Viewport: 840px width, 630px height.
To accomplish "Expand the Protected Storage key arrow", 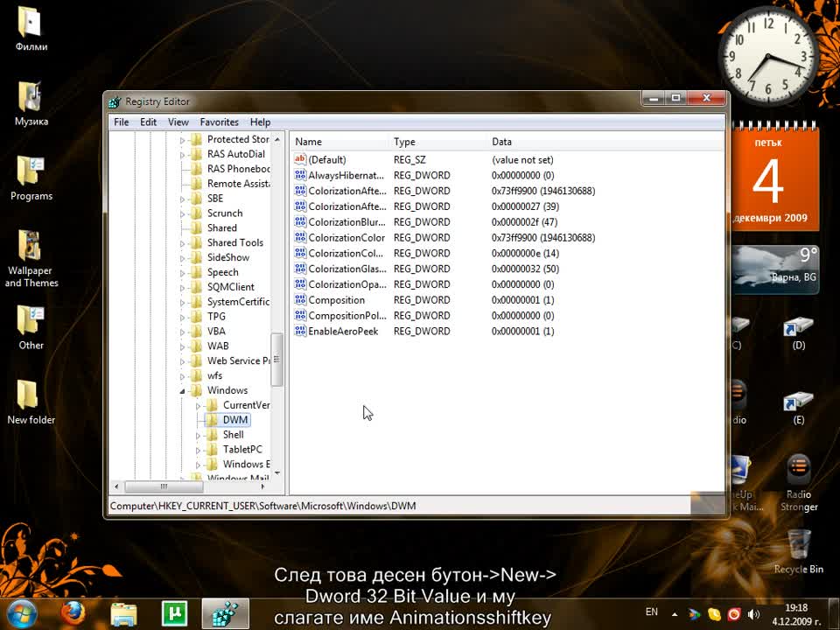I will tap(182, 140).
